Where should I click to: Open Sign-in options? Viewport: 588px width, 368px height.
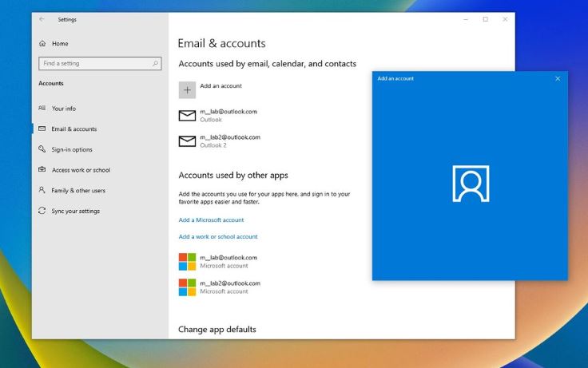[72, 149]
